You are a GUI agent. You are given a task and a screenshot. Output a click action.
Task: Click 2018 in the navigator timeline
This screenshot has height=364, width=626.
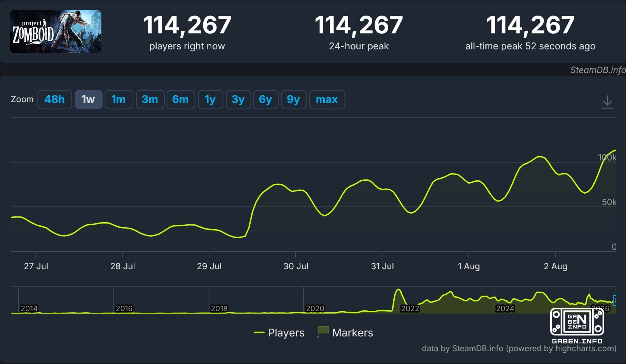[219, 308]
